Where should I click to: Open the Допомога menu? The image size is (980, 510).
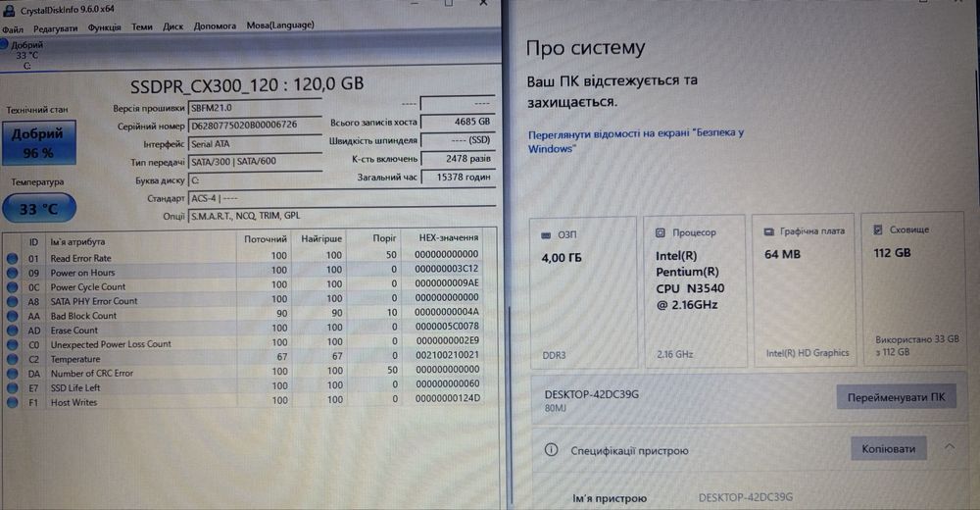(x=215, y=25)
